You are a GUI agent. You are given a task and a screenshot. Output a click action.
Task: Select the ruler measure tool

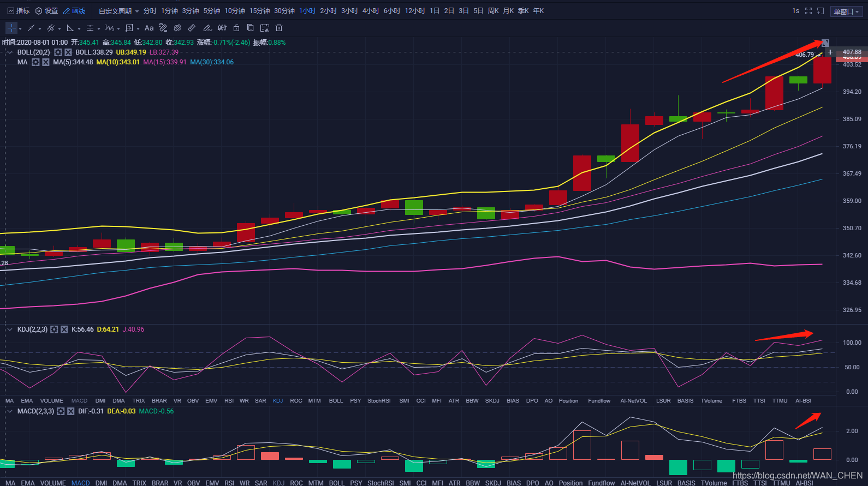click(x=192, y=28)
